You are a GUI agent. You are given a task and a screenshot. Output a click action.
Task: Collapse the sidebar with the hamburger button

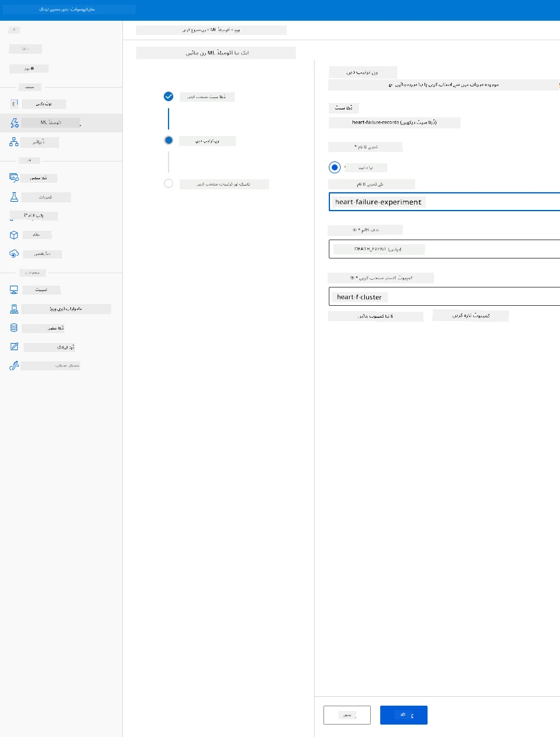(14, 29)
